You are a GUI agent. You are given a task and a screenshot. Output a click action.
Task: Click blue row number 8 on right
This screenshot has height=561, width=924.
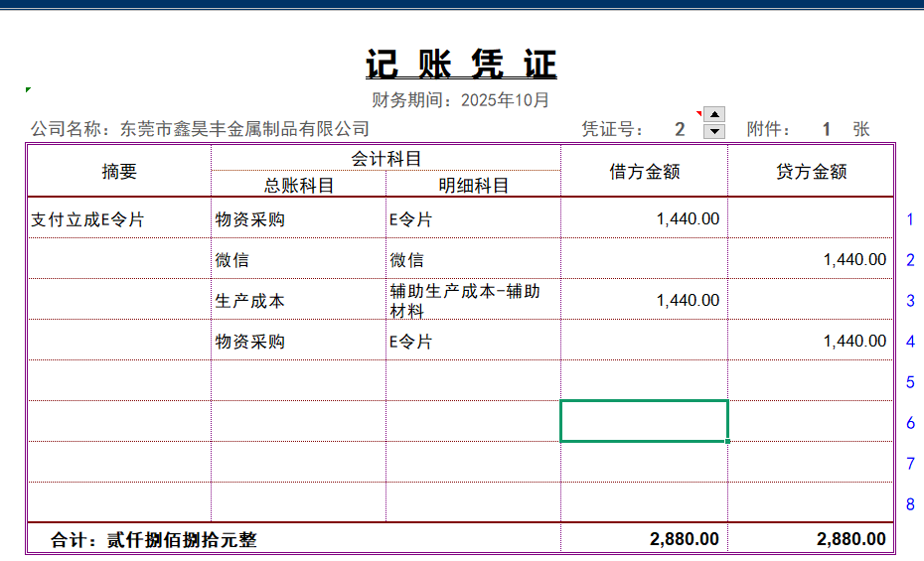[x=910, y=504]
